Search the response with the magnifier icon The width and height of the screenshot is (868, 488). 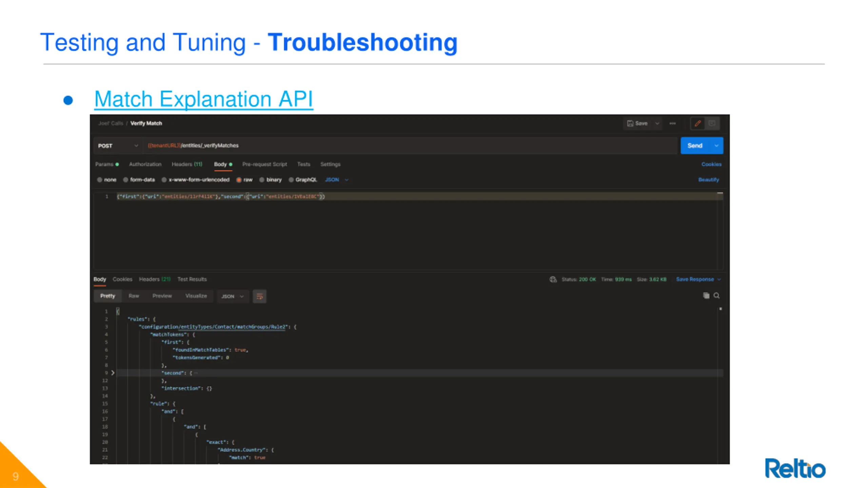716,296
